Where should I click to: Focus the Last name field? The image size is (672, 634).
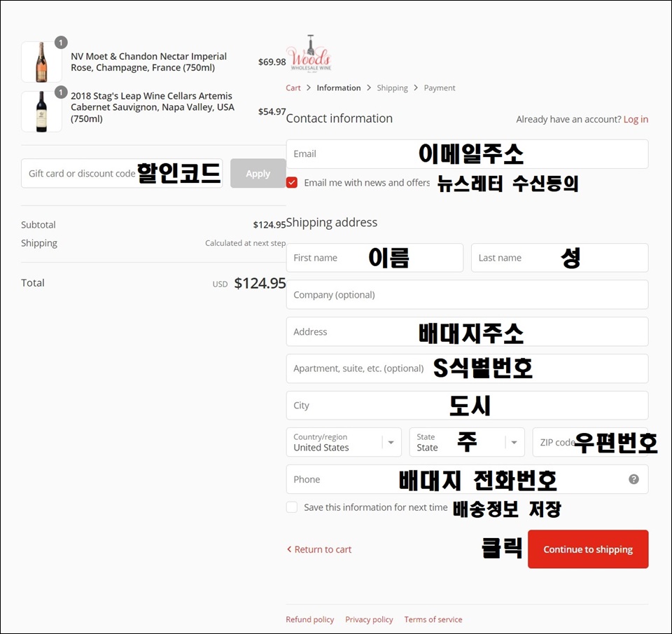560,258
